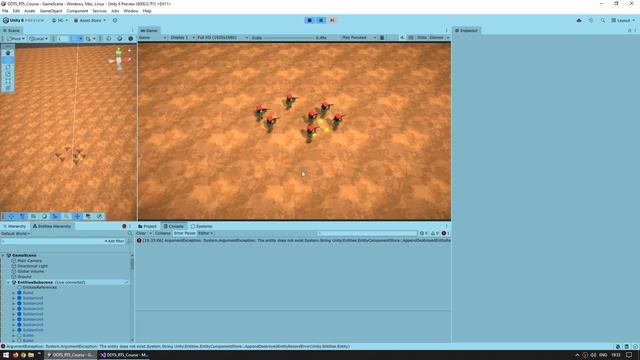
Task: Switch to the Game tab
Action: coord(149,31)
